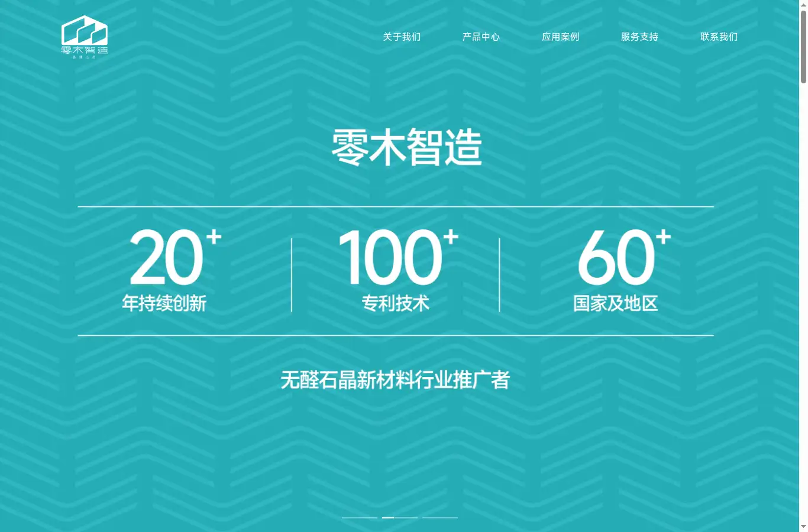The width and height of the screenshot is (808, 532).
Task: Click the scrollbar down arrow
Action: click(803, 527)
